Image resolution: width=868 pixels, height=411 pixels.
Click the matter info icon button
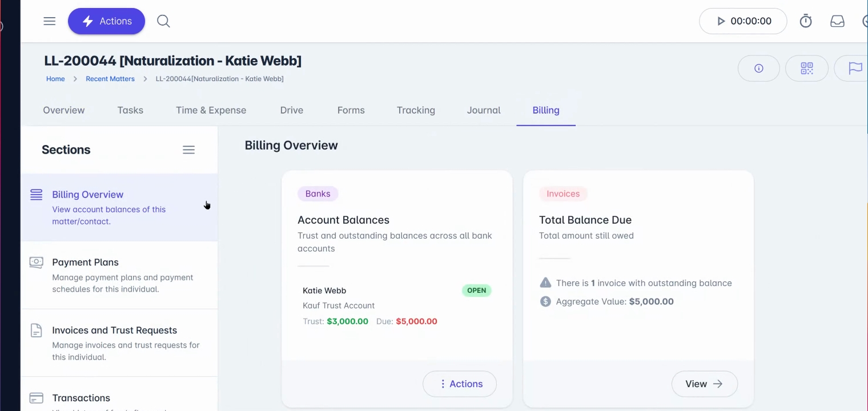tap(759, 68)
